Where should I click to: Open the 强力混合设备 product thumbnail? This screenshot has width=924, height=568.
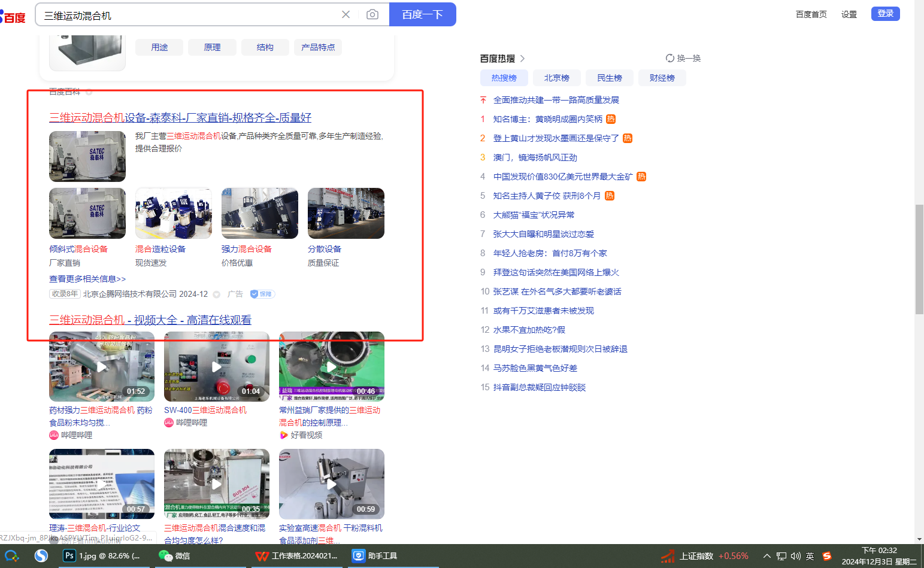tap(260, 213)
